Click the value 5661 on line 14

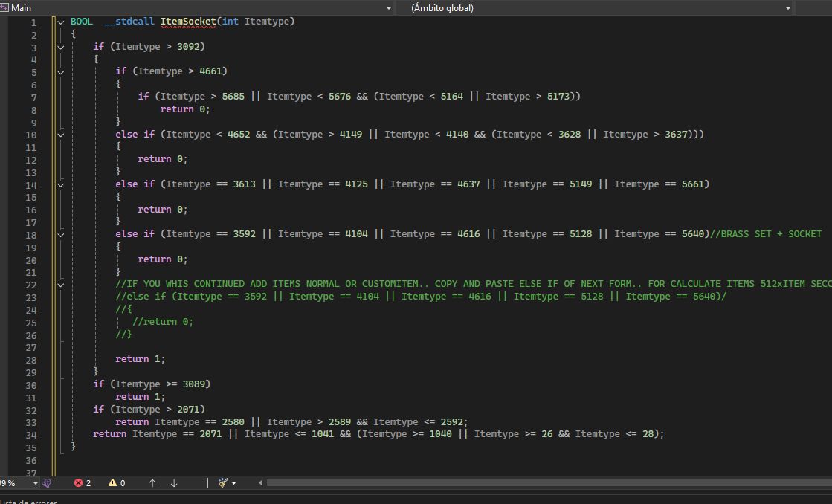pyautogui.click(x=692, y=184)
